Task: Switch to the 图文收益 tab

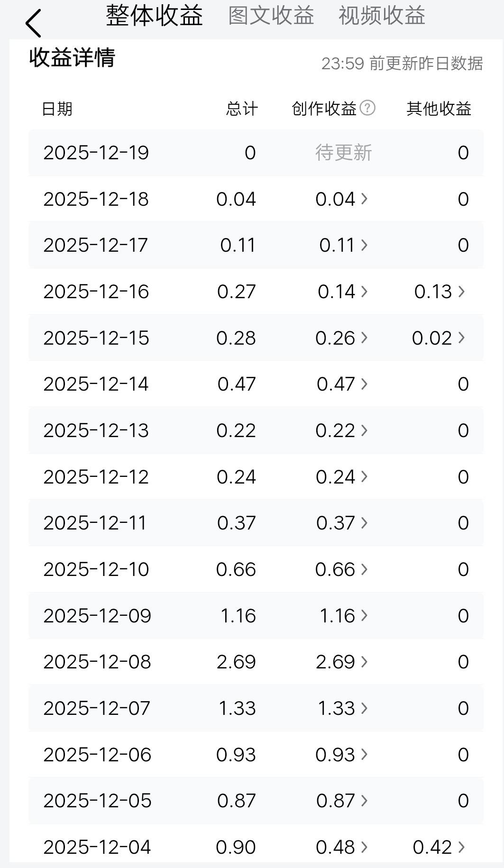Action: (x=271, y=16)
